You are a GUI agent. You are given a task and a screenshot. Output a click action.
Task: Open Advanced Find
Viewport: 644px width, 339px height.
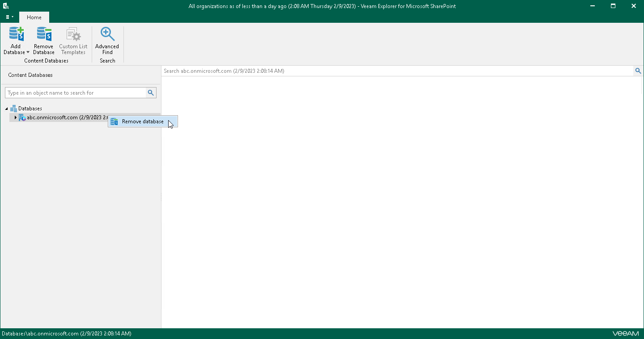click(107, 41)
